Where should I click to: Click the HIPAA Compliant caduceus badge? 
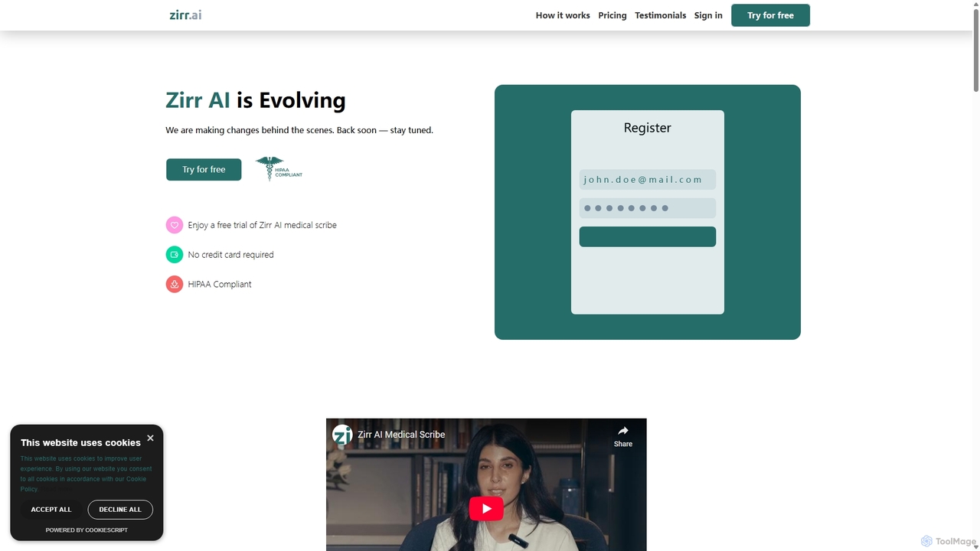tap(279, 168)
